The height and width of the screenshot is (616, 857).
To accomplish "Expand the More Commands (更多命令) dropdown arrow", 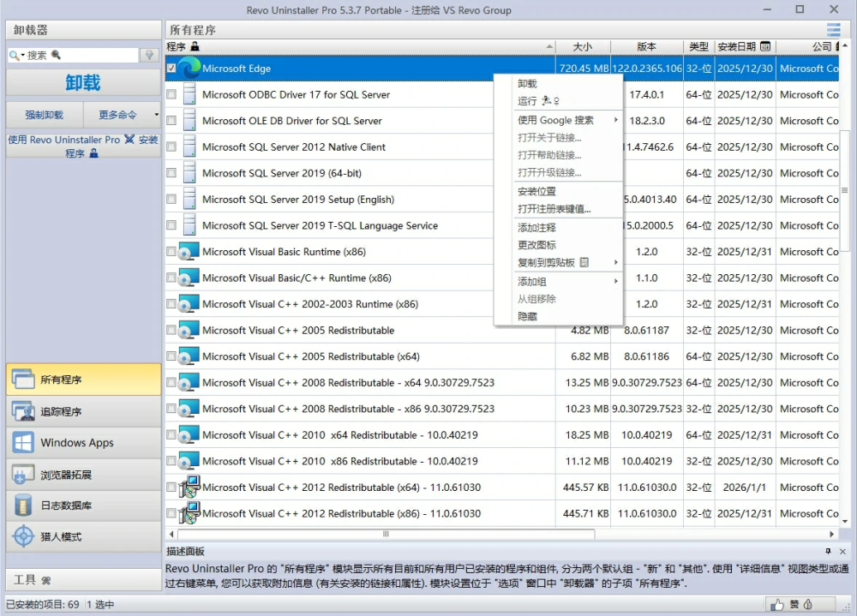I will pyautogui.click(x=156, y=115).
